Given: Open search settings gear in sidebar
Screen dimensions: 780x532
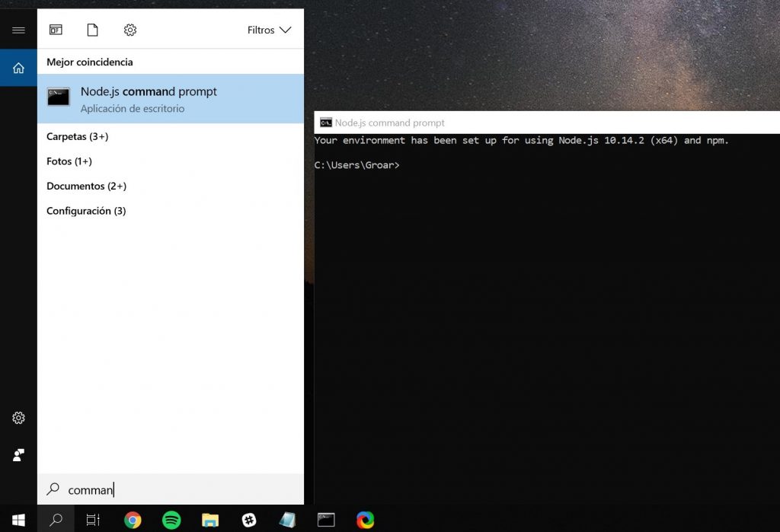Looking at the screenshot, I should tap(18, 418).
